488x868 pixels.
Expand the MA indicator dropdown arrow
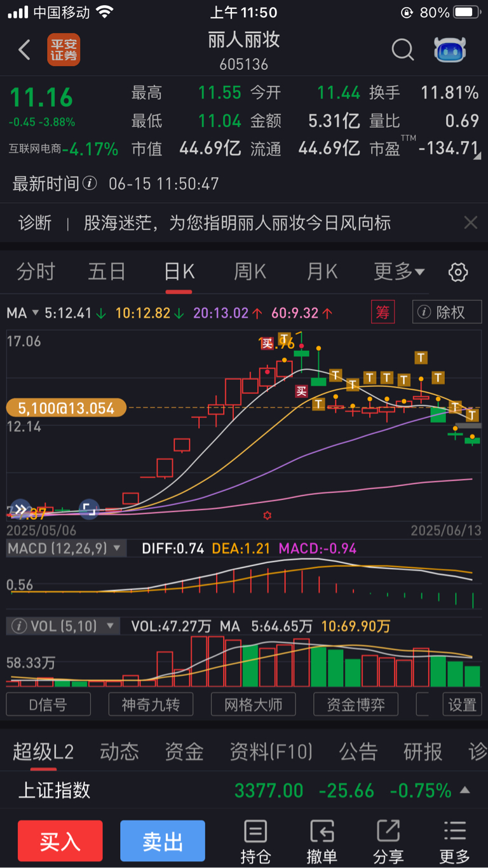pyautogui.click(x=36, y=313)
